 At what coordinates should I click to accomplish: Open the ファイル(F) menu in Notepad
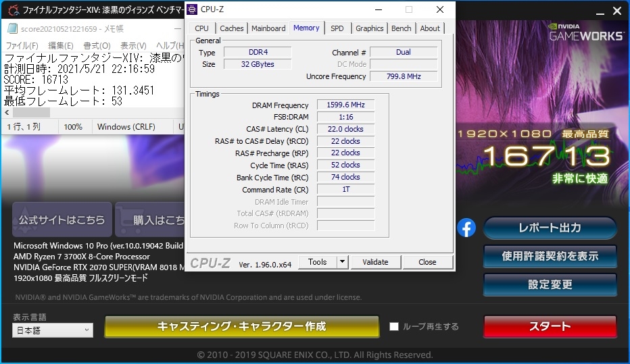22,46
